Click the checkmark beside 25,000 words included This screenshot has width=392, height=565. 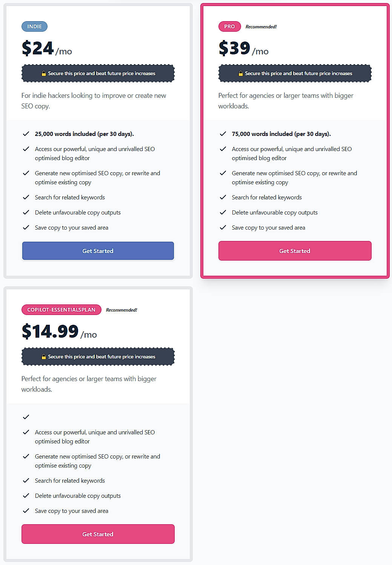(26, 134)
